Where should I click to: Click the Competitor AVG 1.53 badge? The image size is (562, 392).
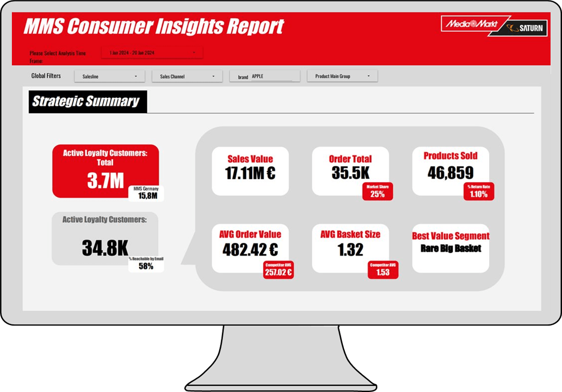[383, 269]
